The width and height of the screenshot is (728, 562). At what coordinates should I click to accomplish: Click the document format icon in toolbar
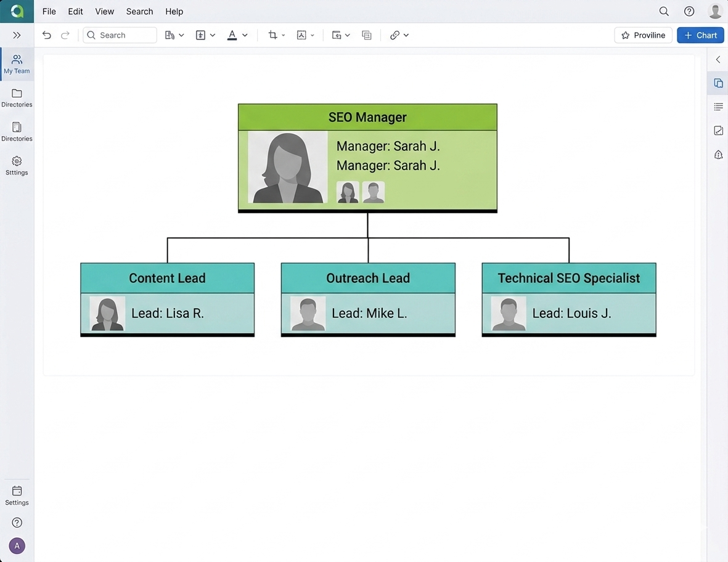click(x=170, y=35)
